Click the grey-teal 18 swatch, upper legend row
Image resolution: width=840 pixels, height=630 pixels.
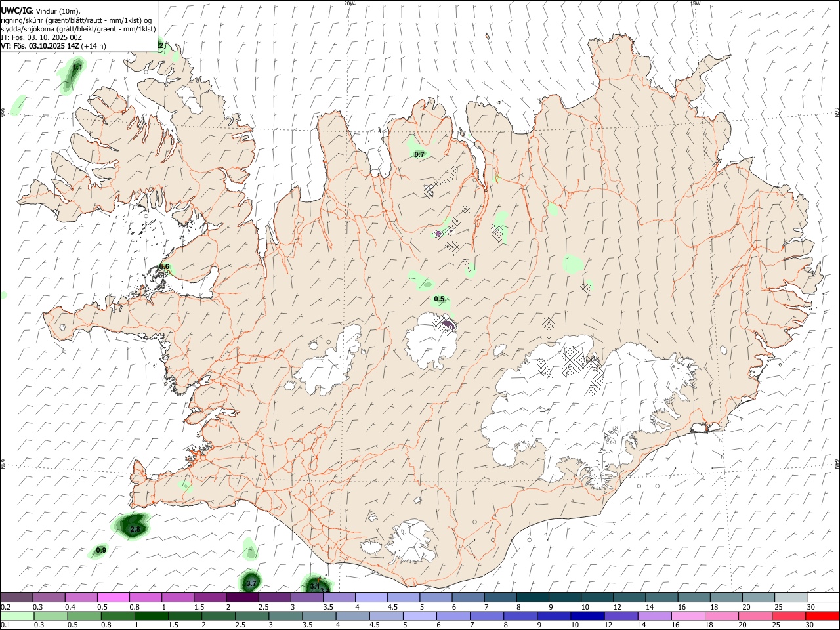tap(726, 597)
